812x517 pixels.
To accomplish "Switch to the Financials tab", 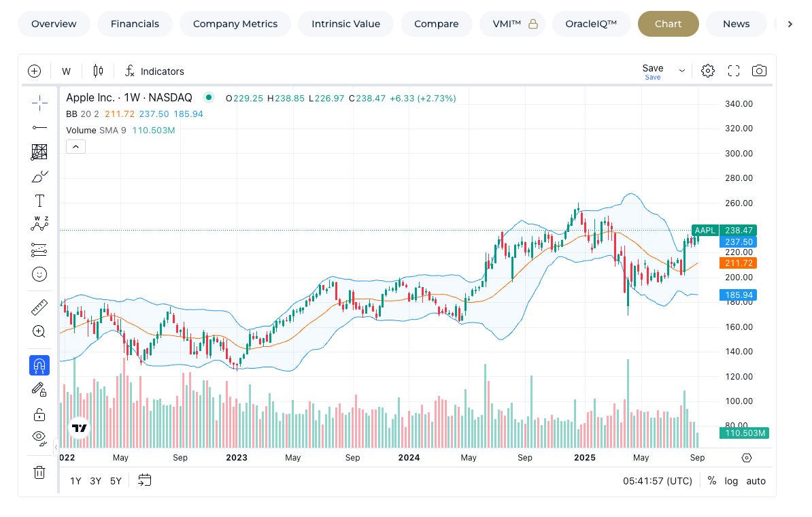I will [x=135, y=24].
